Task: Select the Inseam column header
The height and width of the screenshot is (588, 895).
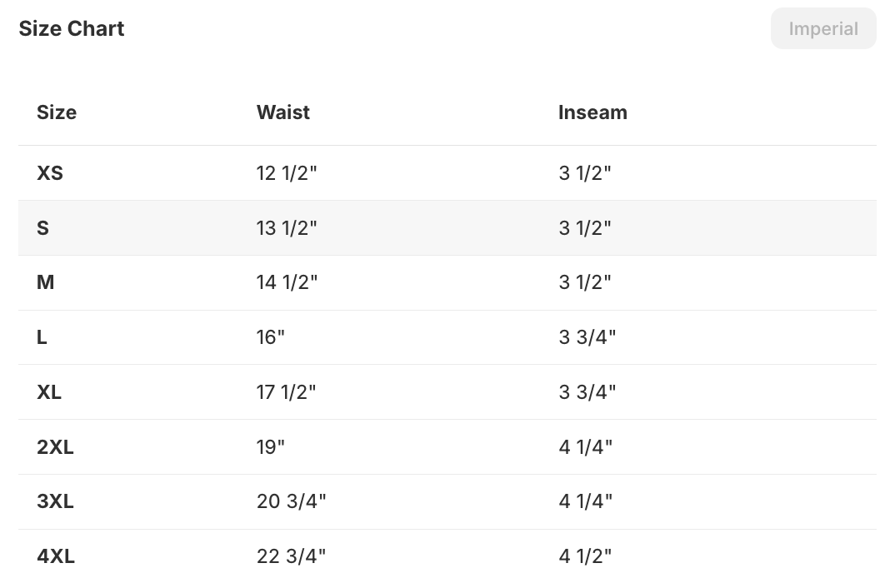Action: coord(592,112)
